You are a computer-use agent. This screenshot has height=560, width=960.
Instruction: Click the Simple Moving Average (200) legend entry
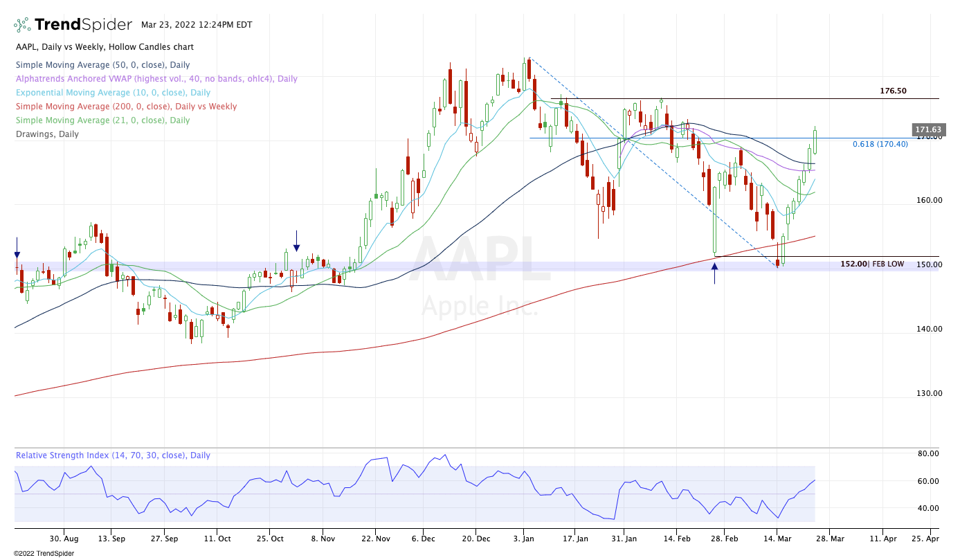click(x=127, y=107)
